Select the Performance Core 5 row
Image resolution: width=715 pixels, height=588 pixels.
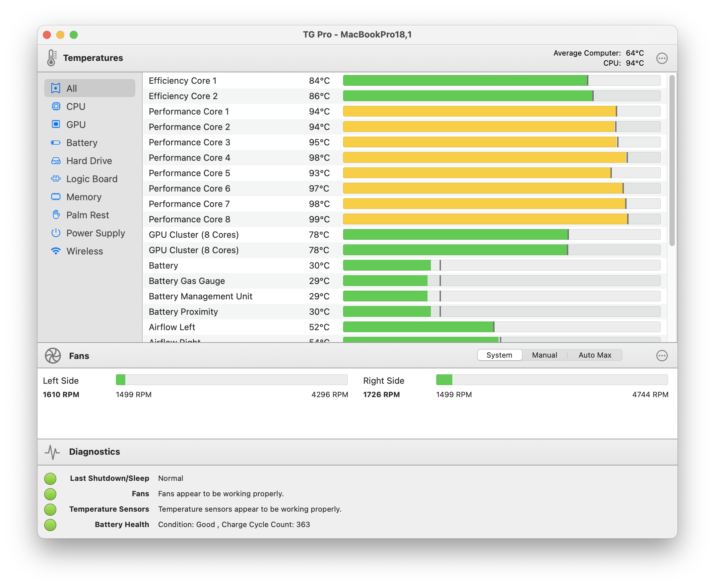(x=405, y=173)
